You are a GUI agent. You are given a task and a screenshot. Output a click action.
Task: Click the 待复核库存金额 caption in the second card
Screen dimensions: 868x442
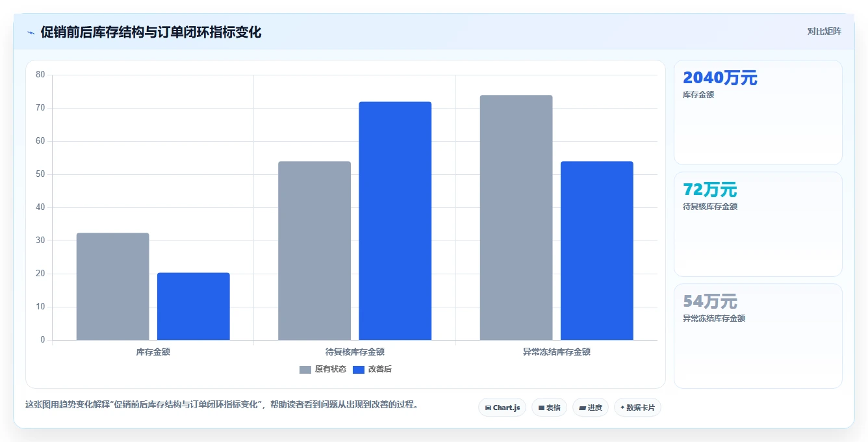pyautogui.click(x=710, y=207)
